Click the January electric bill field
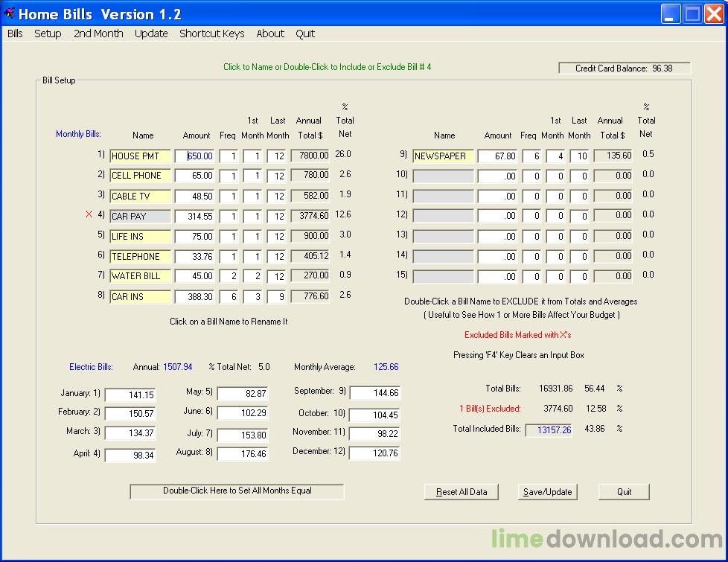 click(x=130, y=395)
